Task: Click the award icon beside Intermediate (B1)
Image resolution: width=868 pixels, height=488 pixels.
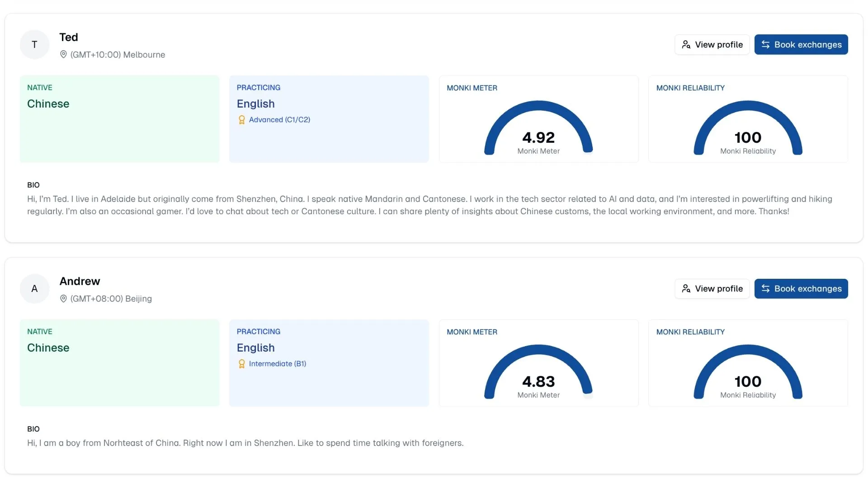Action: [x=241, y=364]
